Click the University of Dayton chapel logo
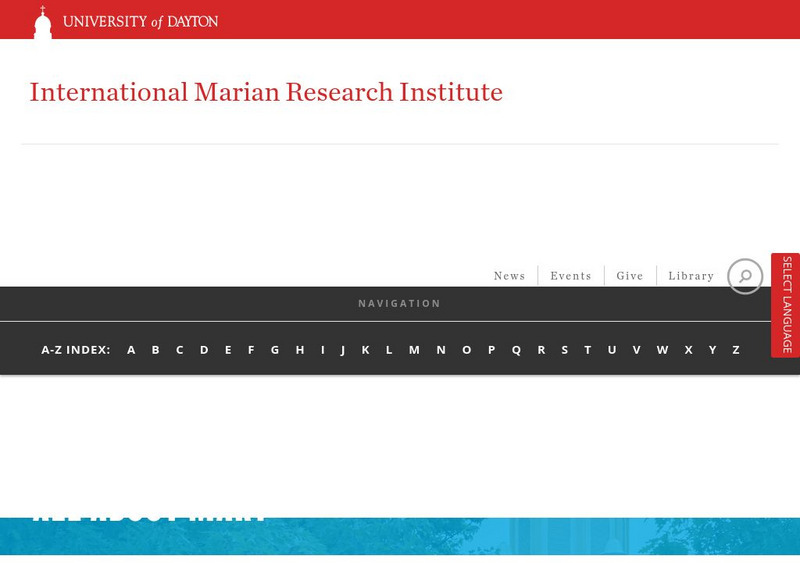Image resolution: width=800 pixels, height=563 pixels. [43, 22]
